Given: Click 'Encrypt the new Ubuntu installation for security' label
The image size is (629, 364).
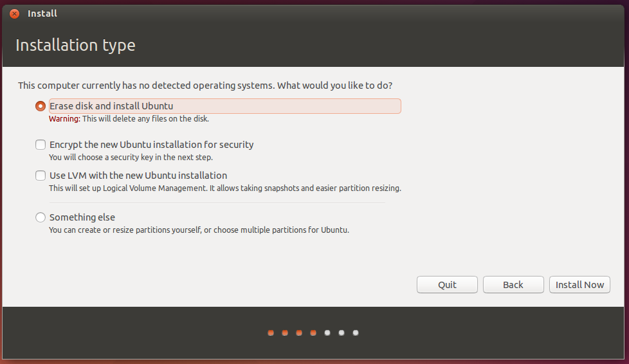Looking at the screenshot, I should (x=151, y=145).
